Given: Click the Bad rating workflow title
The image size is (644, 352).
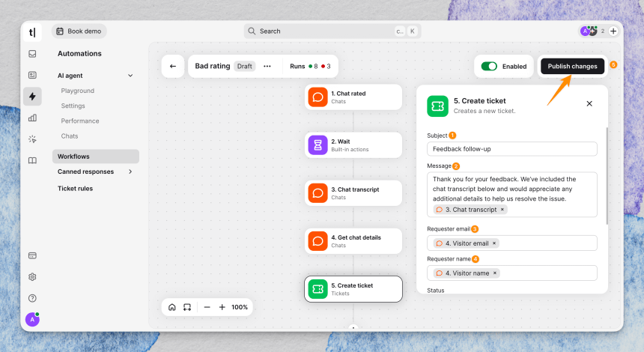Looking at the screenshot, I should click(x=213, y=66).
